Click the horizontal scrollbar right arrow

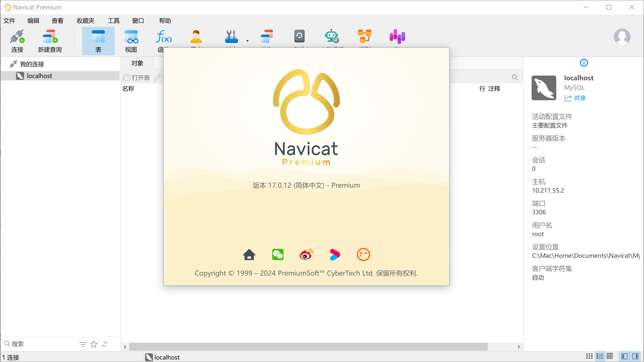pos(519,347)
